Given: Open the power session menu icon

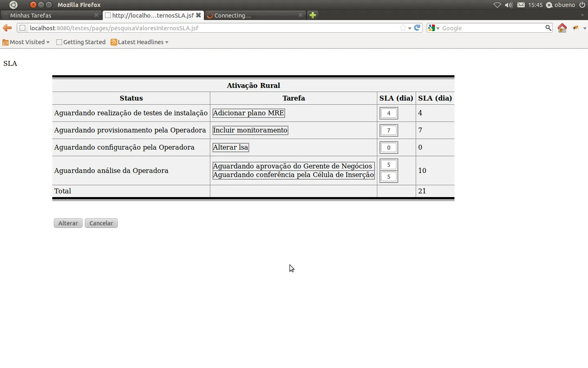Looking at the screenshot, I should [x=582, y=5].
